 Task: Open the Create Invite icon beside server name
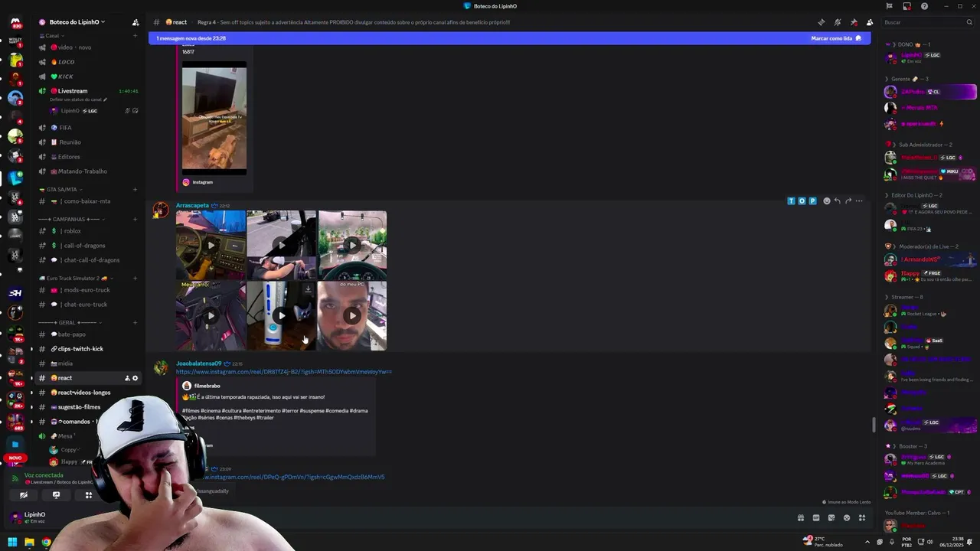click(135, 22)
